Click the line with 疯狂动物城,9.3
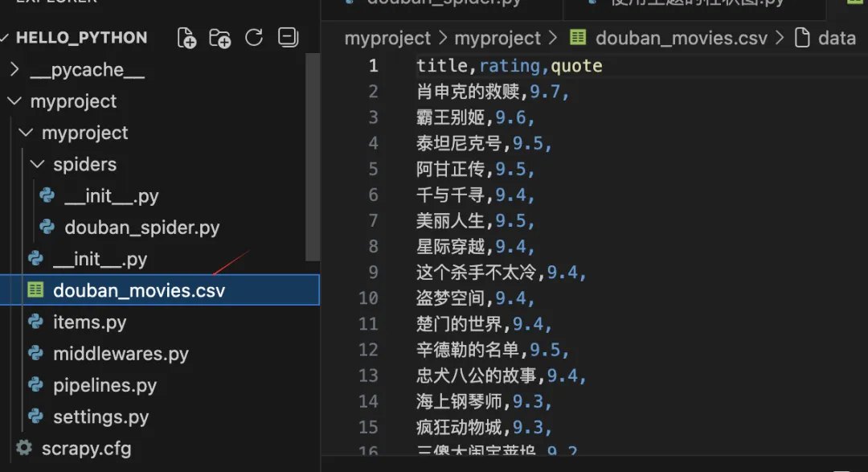 pos(485,428)
